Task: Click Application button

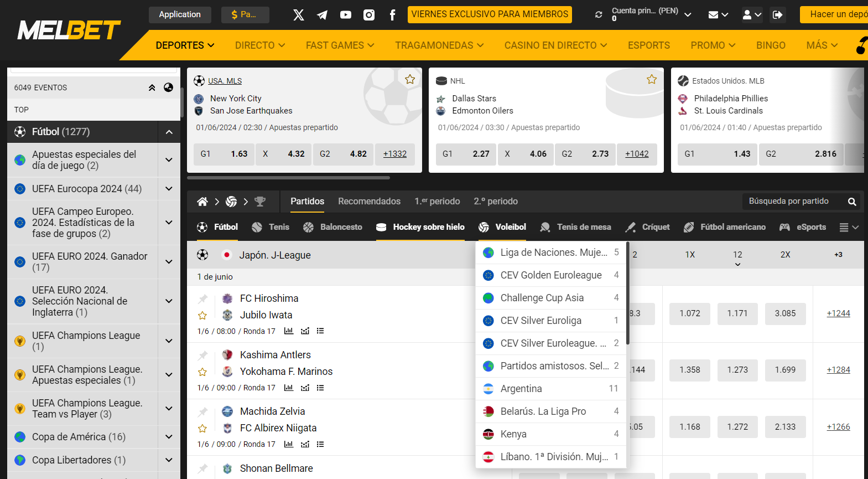Action: coord(180,14)
